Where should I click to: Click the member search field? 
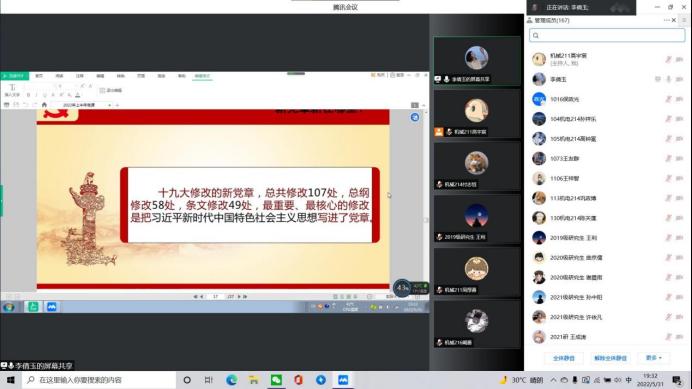[x=607, y=35]
